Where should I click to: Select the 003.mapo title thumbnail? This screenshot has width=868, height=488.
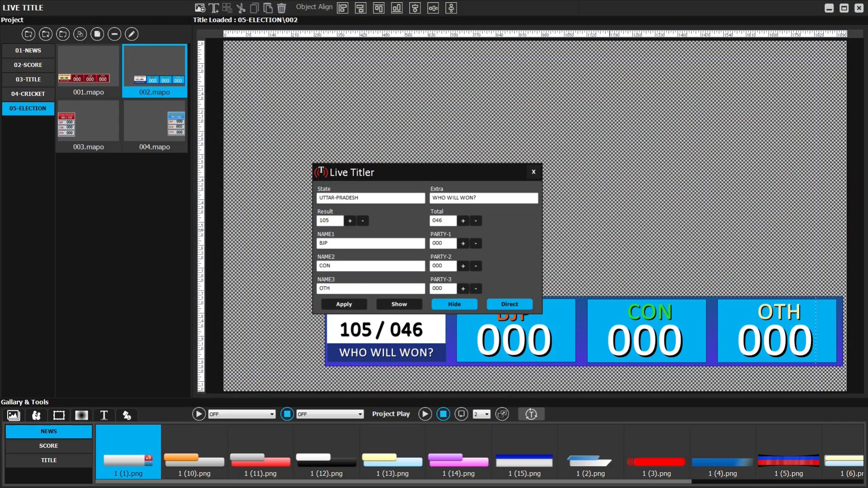coord(88,126)
